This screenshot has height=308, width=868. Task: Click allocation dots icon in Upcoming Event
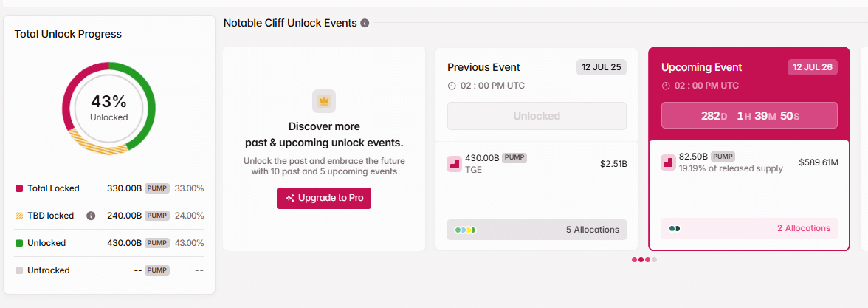tap(675, 229)
